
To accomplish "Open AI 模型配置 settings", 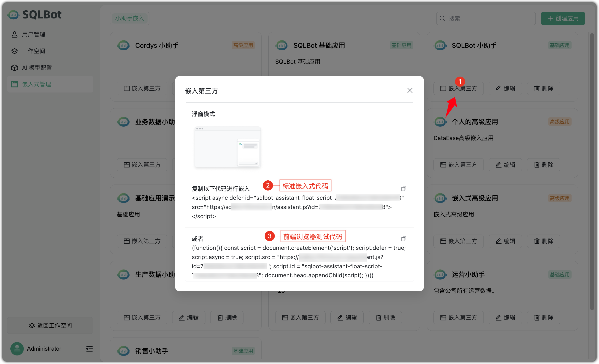I will pyautogui.click(x=37, y=67).
